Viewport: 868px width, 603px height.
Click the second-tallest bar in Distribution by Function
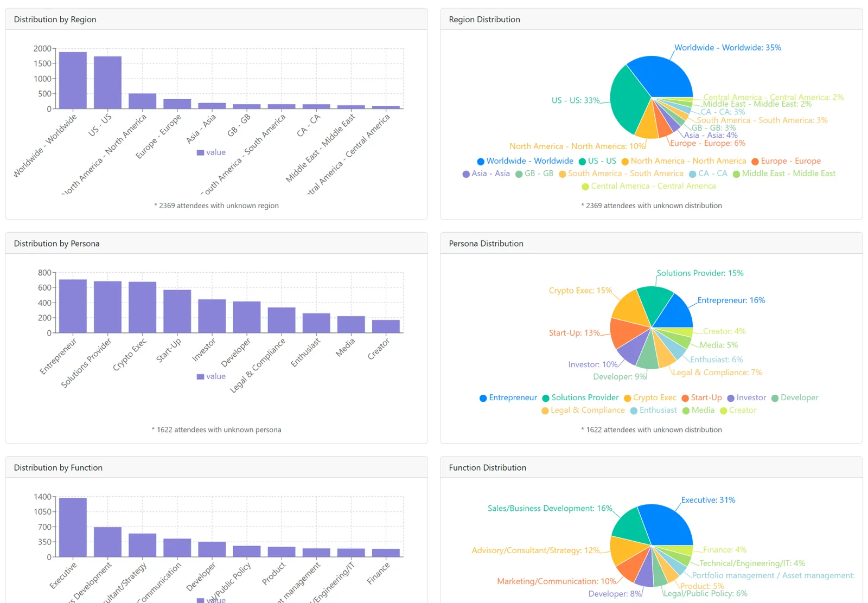tap(107, 542)
